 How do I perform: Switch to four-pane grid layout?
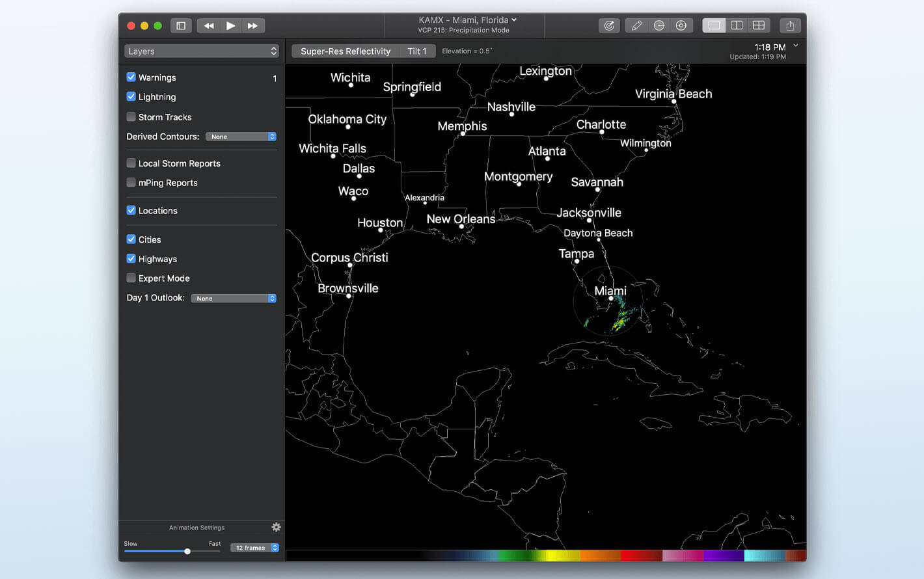pyautogui.click(x=759, y=25)
